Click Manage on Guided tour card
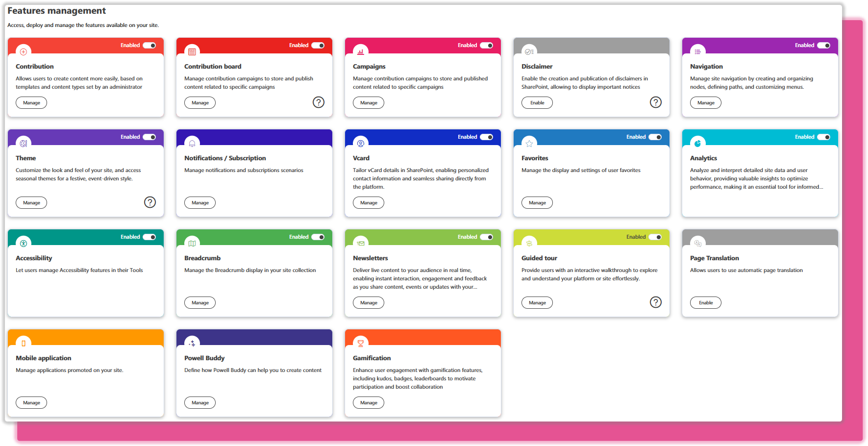The height and width of the screenshot is (446, 868). [x=537, y=302]
